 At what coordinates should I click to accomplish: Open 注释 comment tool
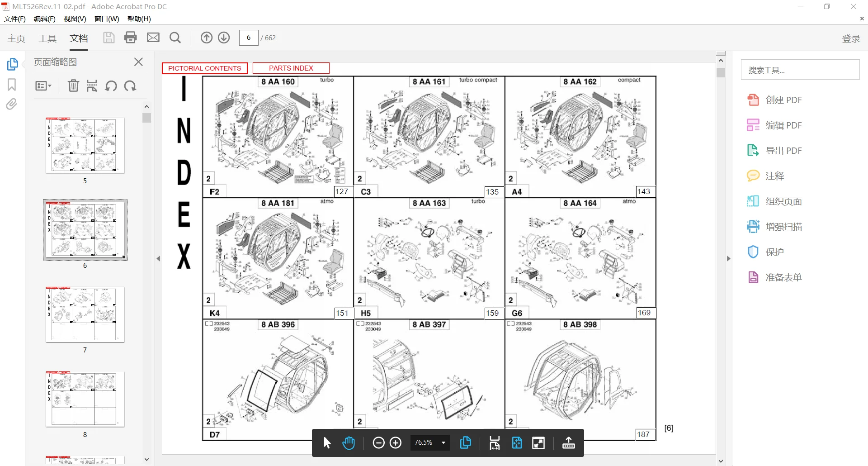[765, 176]
